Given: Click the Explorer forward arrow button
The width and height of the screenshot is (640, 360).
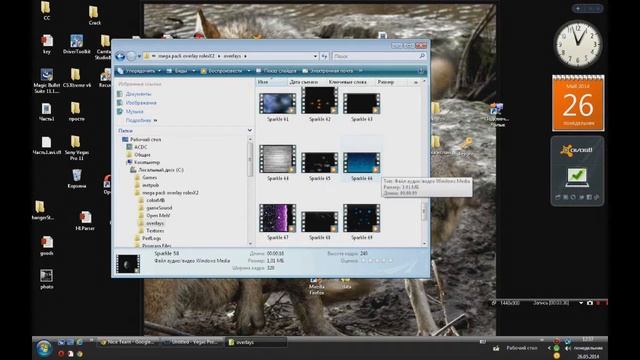Looking at the screenshot, I should [x=131, y=56].
